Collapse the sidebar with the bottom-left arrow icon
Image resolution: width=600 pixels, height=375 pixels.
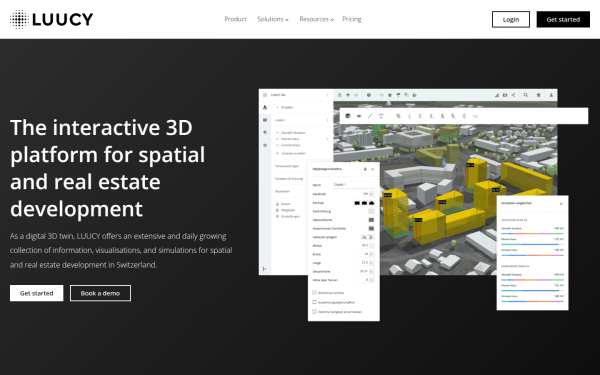click(264, 269)
